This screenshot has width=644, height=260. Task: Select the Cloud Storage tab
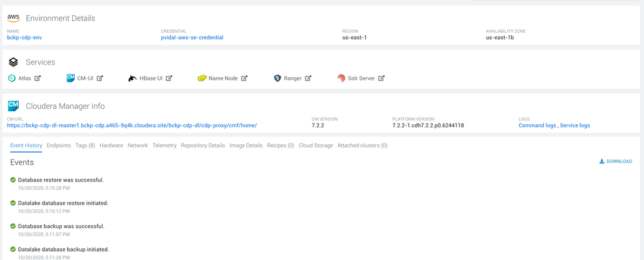point(316,145)
